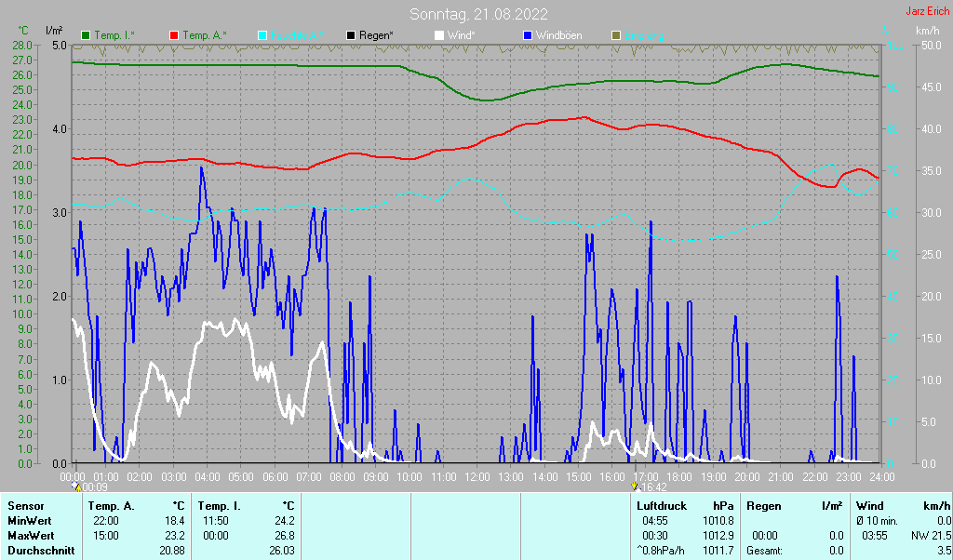Click the 00:09 moon marker icon below axis
Screen dimensions: 953x560
point(76,486)
